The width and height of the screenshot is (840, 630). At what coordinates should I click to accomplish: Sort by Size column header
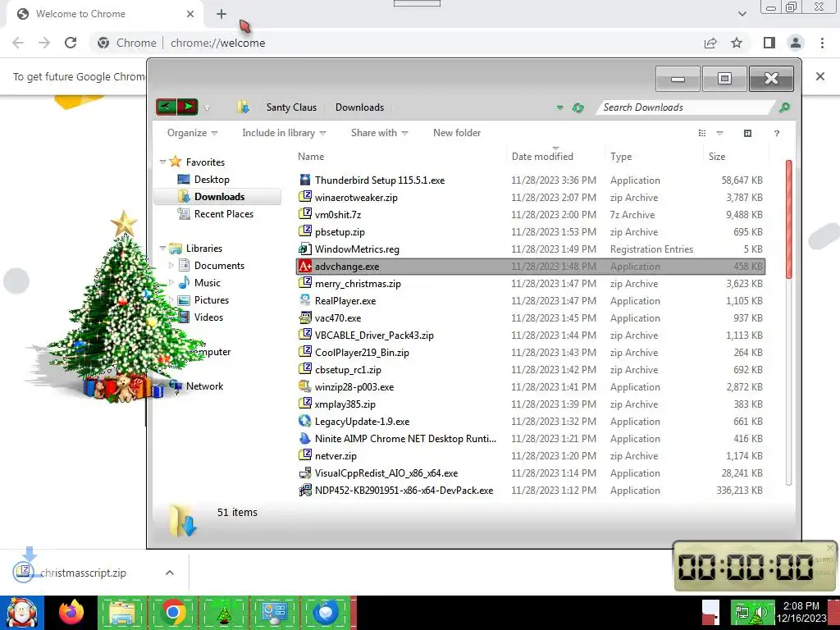[717, 157]
